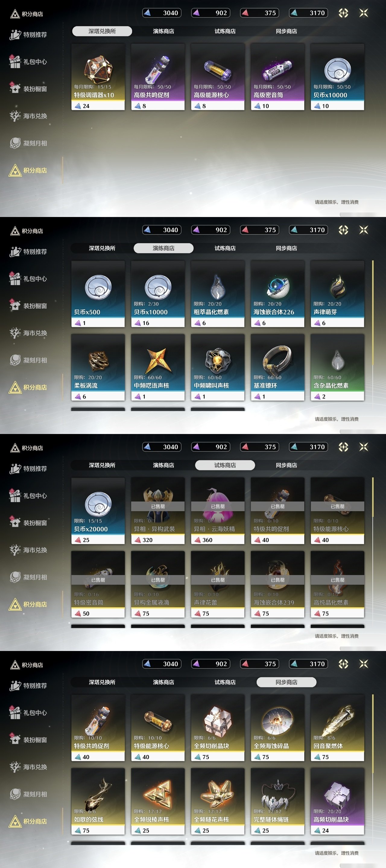Select the 全频海蚀碎晶 disc icon

(277, 721)
